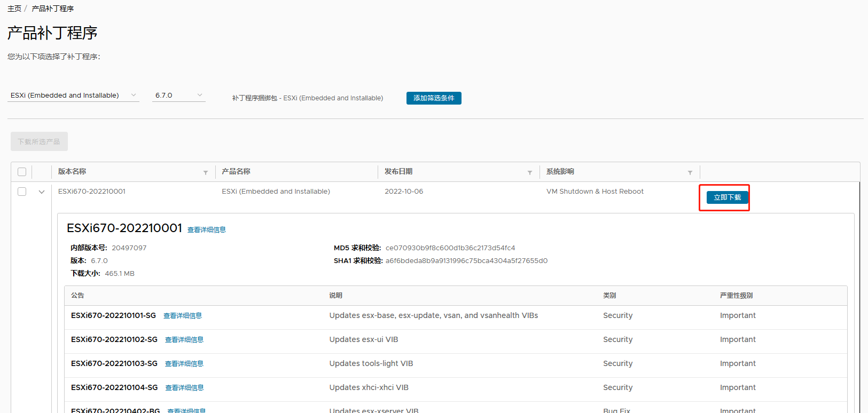Image resolution: width=868 pixels, height=413 pixels.
Task: Select the 2022-10-06 release date cell
Action: [404, 192]
